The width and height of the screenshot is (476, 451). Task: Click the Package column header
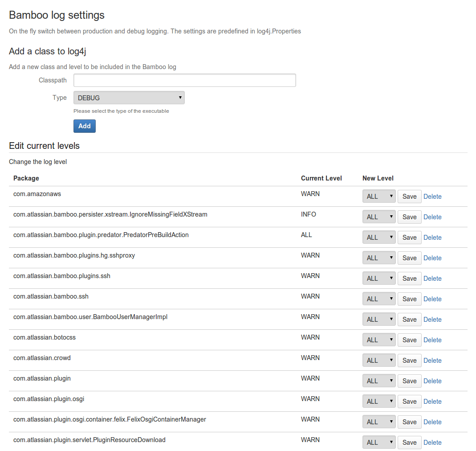pos(26,178)
